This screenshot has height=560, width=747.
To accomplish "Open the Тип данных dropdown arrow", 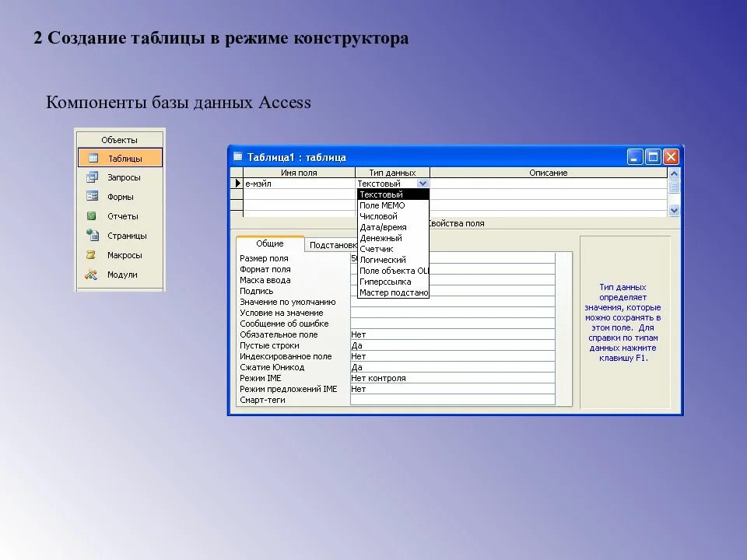I will coord(423,184).
